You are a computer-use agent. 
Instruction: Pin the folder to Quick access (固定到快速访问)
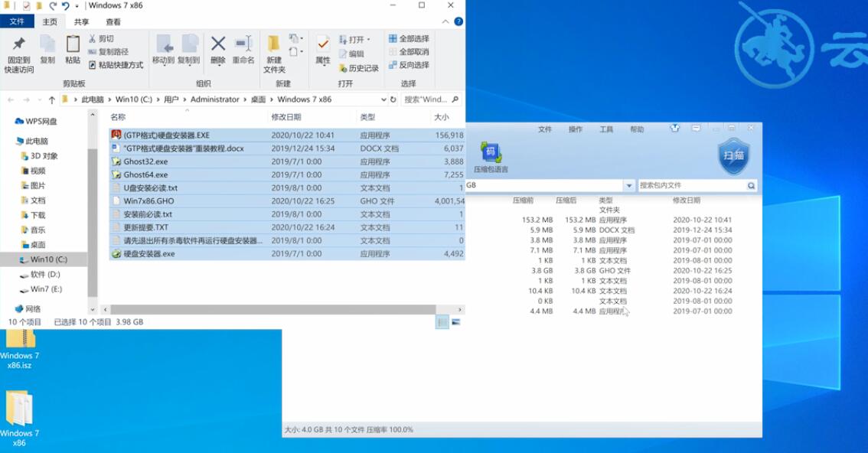19,54
